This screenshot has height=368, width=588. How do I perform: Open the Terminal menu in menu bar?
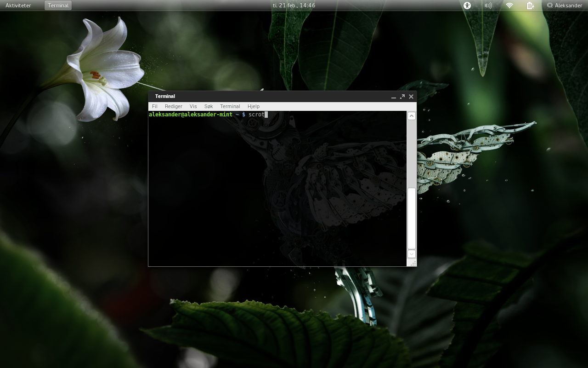[230, 106]
